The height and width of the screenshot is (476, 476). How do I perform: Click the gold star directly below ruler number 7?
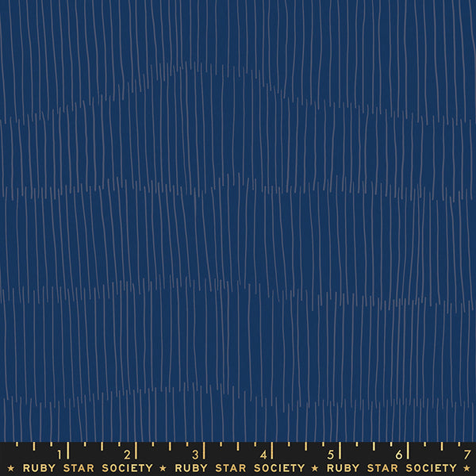(467, 468)
